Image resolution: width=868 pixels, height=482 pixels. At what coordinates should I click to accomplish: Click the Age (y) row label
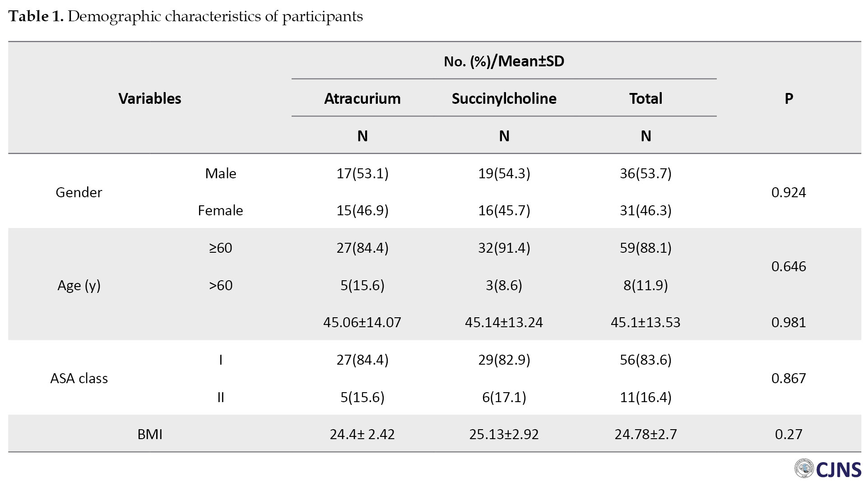coord(79,285)
